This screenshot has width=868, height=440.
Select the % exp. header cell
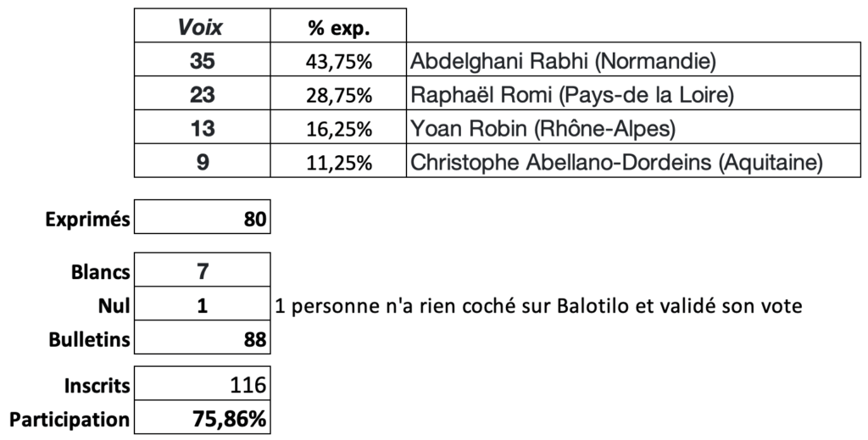(x=338, y=25)
